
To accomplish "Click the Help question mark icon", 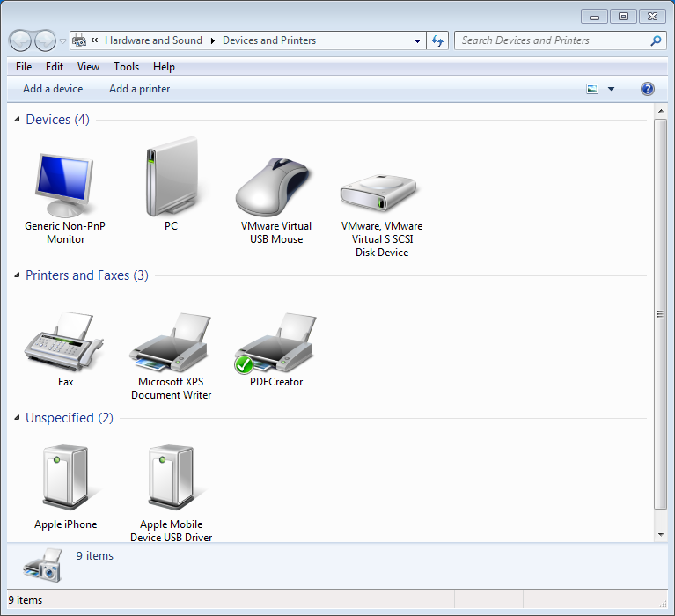I will click(x=648, y=89).
